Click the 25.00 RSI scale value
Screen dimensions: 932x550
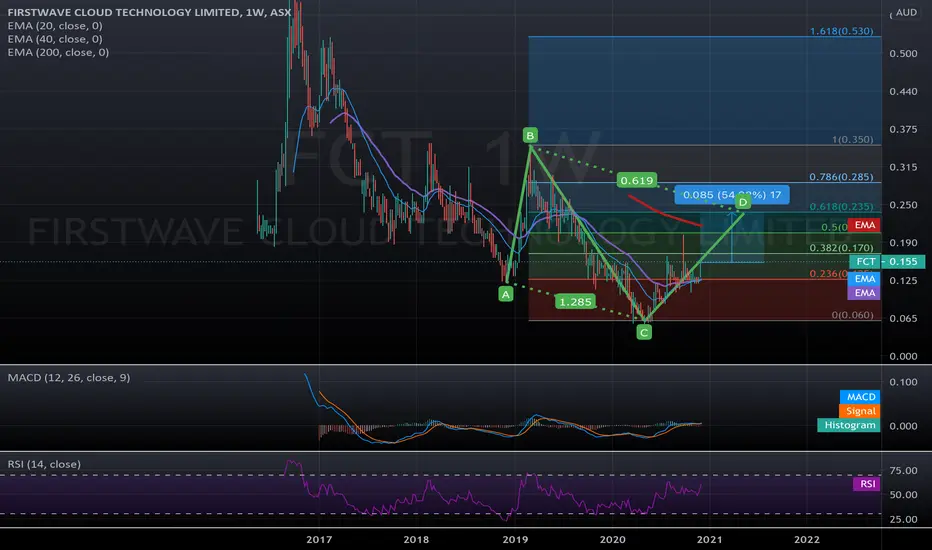(x=903, y=519)
